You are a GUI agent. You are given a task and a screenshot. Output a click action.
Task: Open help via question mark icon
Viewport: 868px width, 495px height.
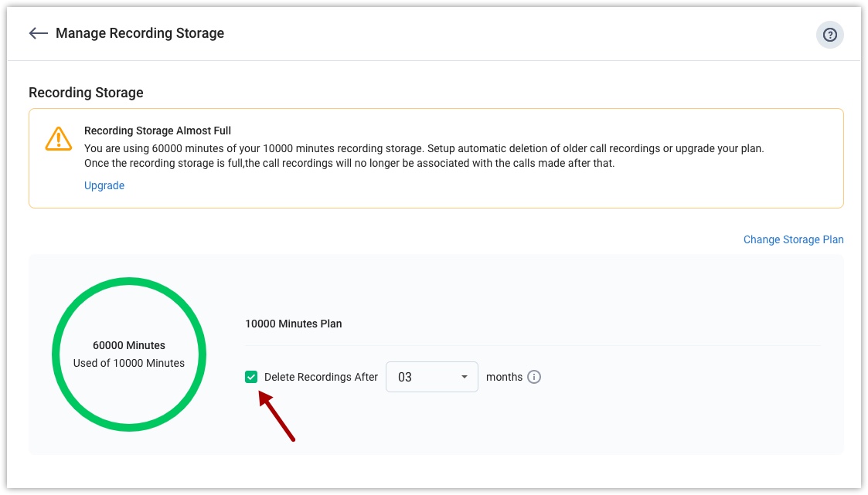coord(829,35)
